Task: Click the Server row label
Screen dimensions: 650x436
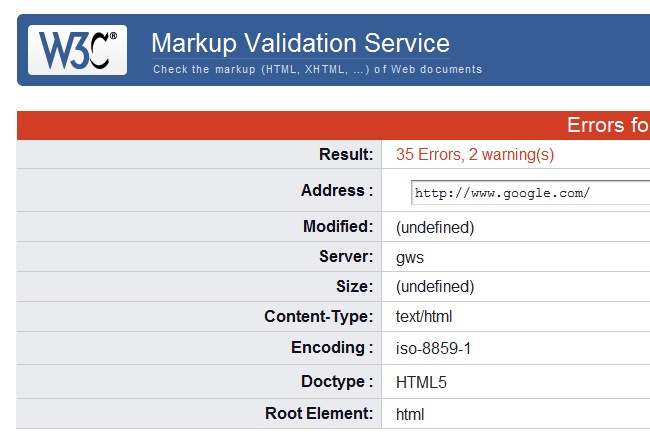Action: pos(345,257)
